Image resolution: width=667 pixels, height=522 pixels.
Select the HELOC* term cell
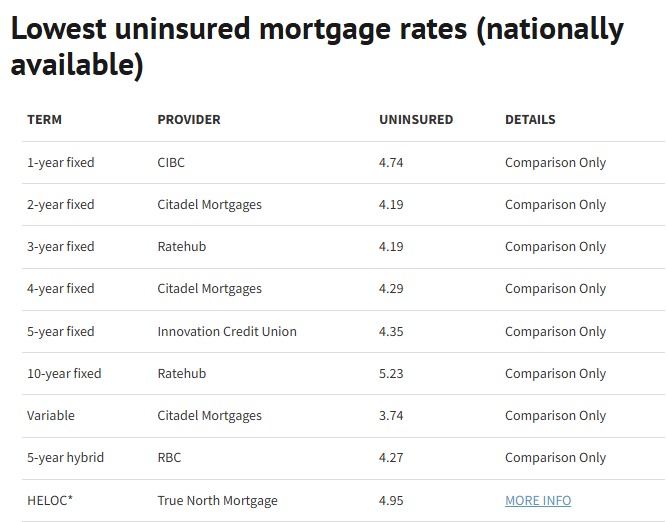pos(50,500)
